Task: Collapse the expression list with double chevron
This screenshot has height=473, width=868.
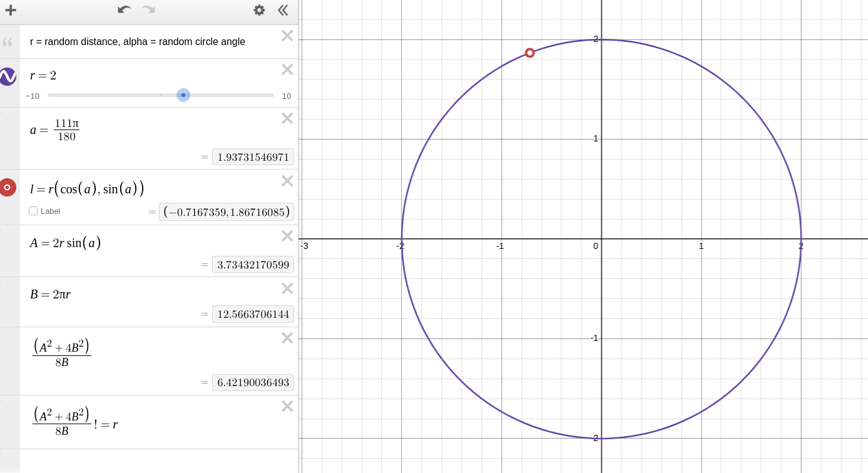Action: coord(283,10)
